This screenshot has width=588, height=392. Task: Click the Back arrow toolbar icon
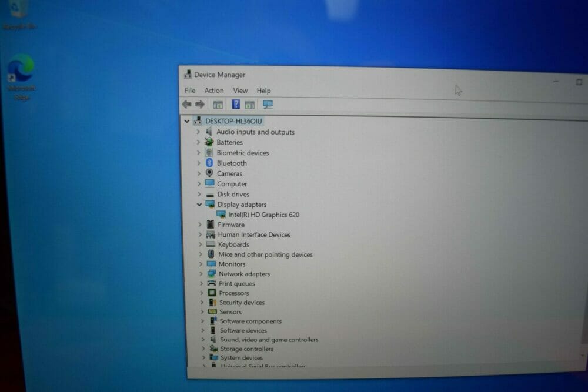click(x=186, y=105)
